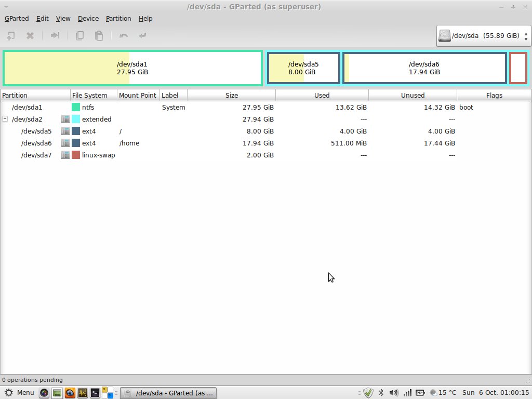Open the Device menu
Image resolution: width=532 pixels, height=399 pixels.
[x=88, y=18]
